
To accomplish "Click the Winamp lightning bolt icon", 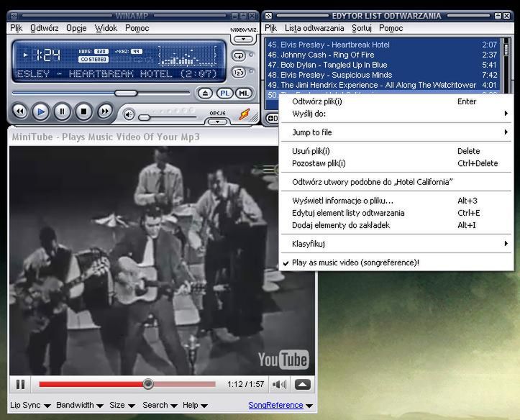I will [245, 114].
